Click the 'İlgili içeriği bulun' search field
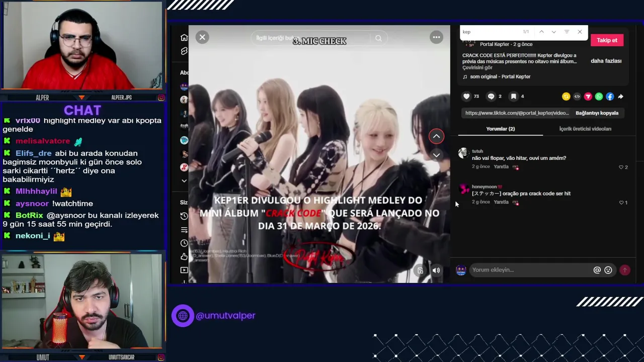The height and width of the screenshot is (362, 644). (312, 38)
